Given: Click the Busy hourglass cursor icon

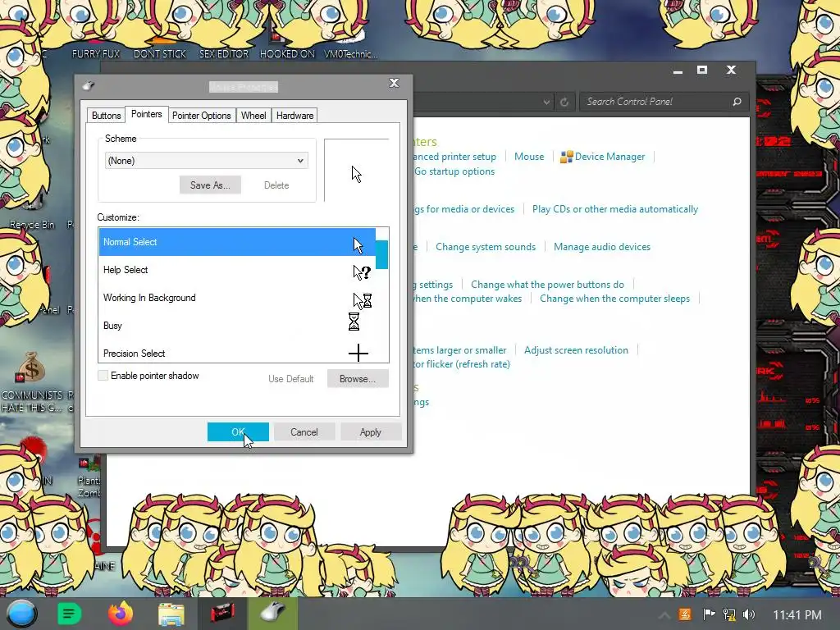Looking at the screenshot, I should click(354, 322).
